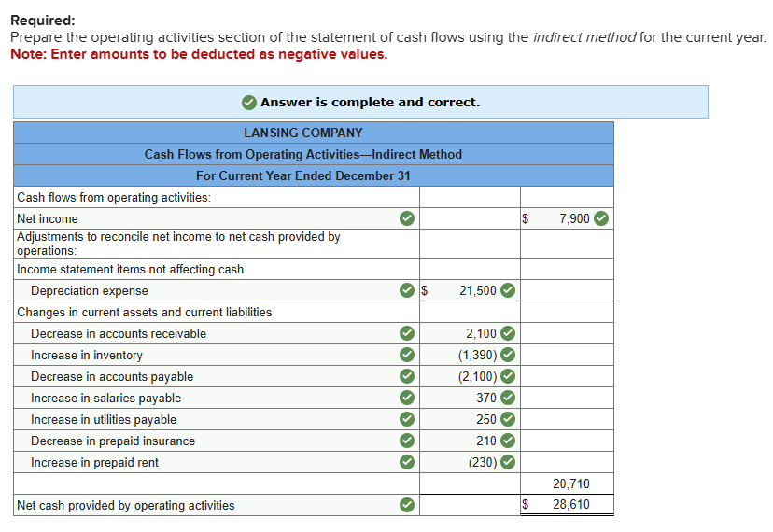The width and height of the screenshot is (773, 532).
Task: Click green check right of 21,500 amount
Action: (507, 290)
